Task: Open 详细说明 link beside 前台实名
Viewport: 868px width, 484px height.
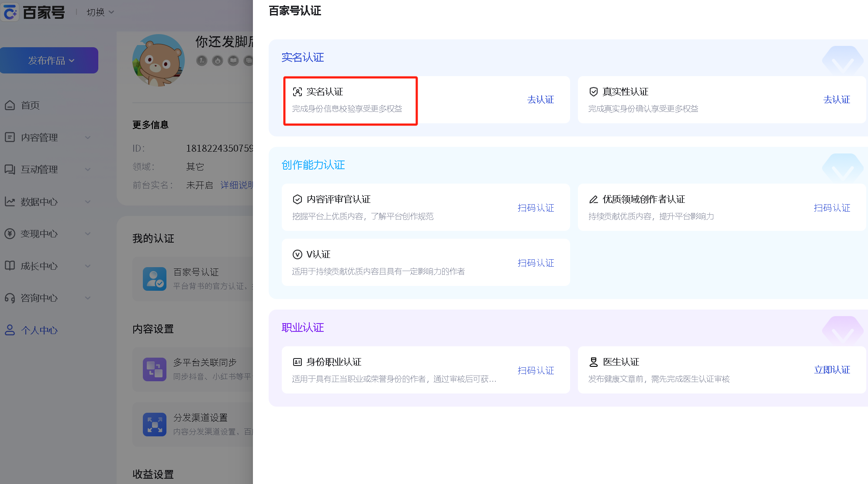Action: (236, 185)
